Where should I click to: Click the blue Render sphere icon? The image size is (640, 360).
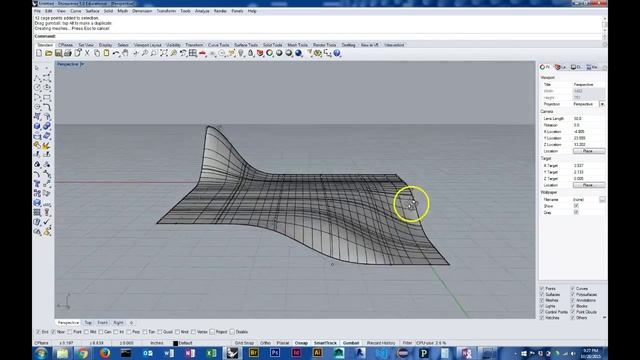[299, 53]
